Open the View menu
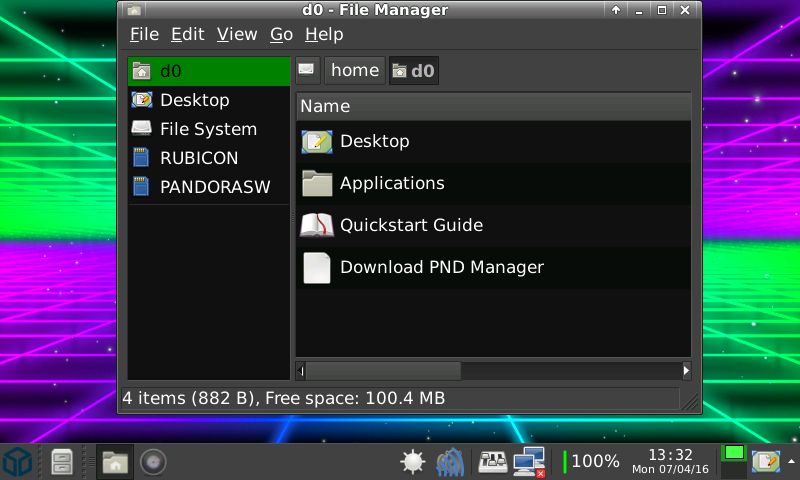This screenshot has height=480, width=800. (237, 34)
